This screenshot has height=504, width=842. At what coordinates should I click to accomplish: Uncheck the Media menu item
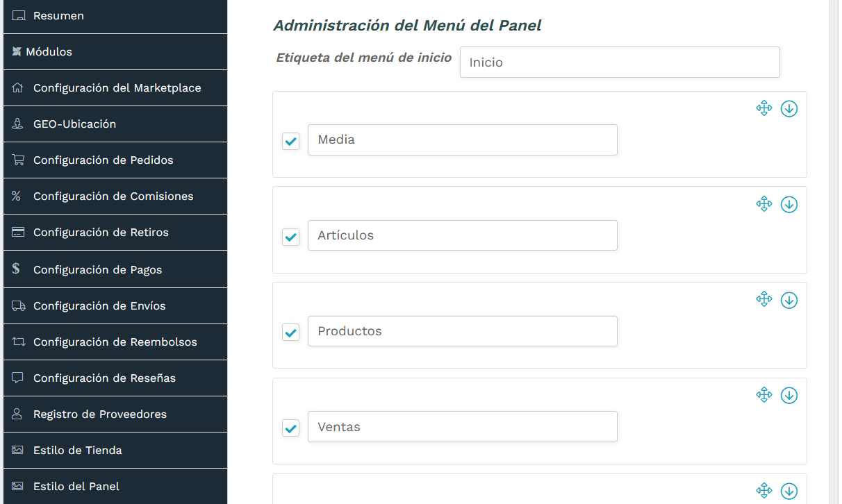point(290,141)
